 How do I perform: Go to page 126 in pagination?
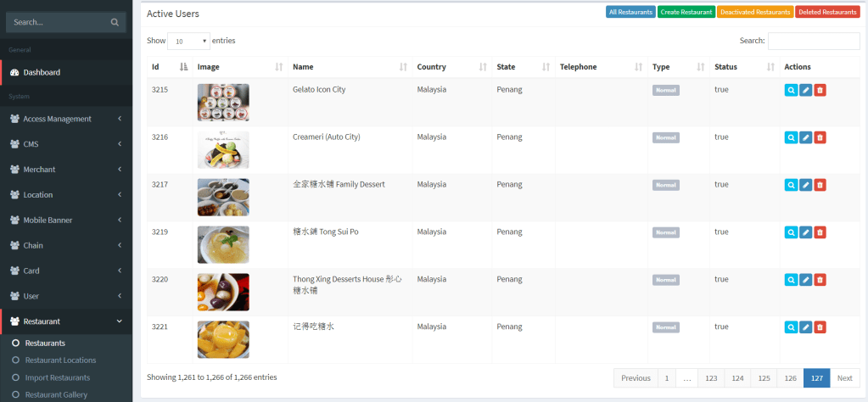tap(789, 378)
